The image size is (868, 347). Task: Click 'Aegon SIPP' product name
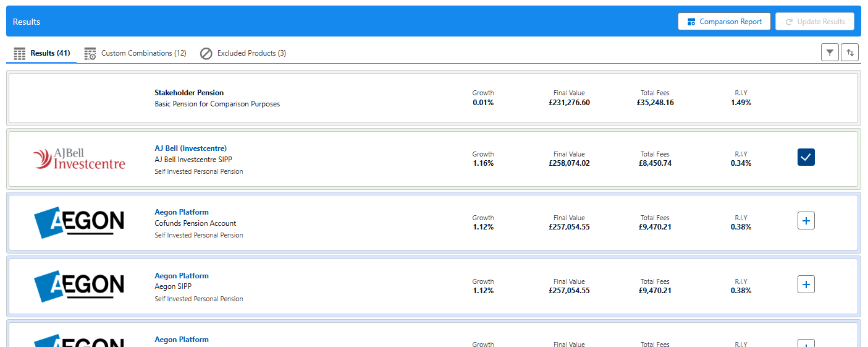pos(173,286)
